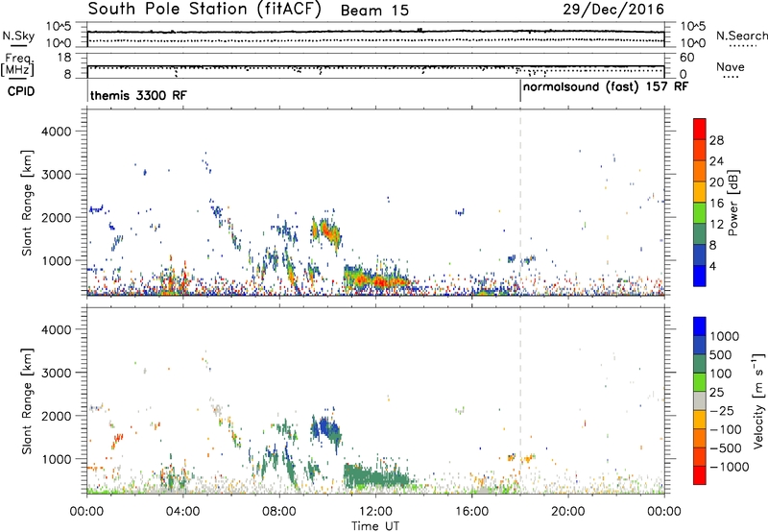The height and width of the screenshot is (532, 768).
Task: Click the '04:00' time axis label
Action: click(x=182, y=512)
